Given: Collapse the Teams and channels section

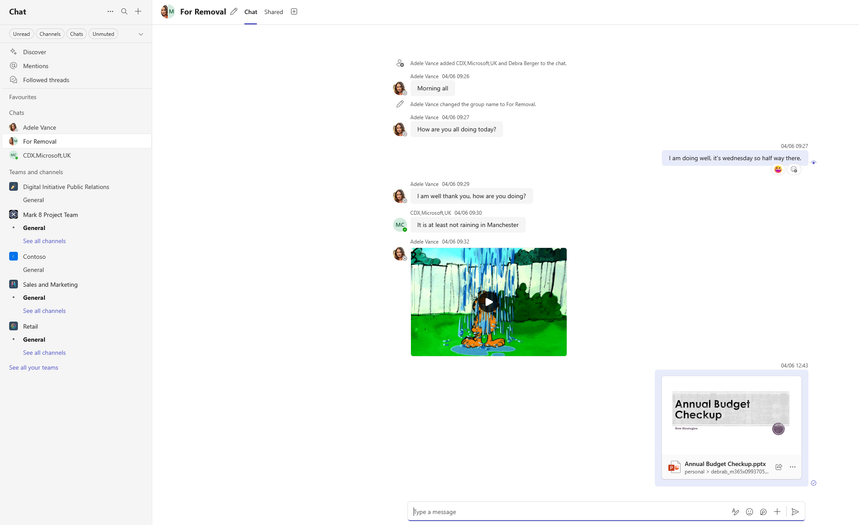Looking at the screenshot, I should (36, 172).
